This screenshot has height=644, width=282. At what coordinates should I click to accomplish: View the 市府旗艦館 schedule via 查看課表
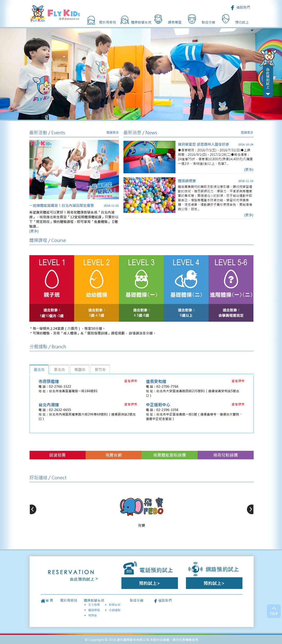pos(131,381)
